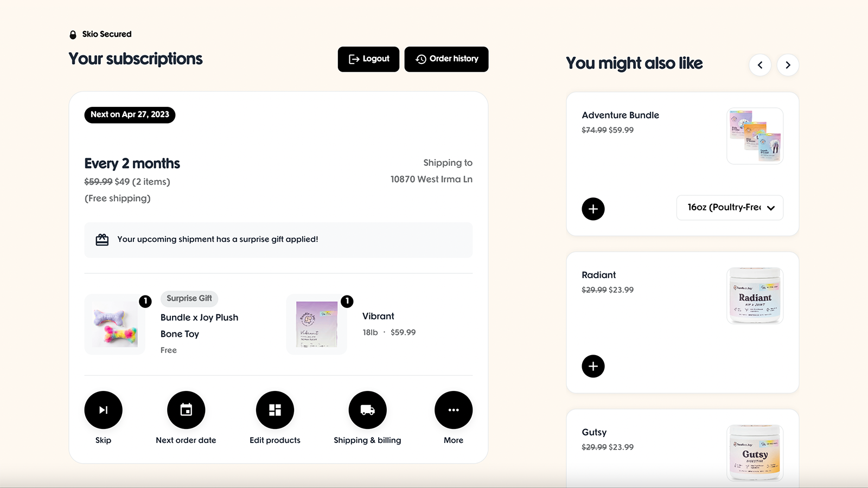868x488 pixels.
Task: Open Shipping & billing truck icon
Action: pyautogui.click(x=367, y=410)
